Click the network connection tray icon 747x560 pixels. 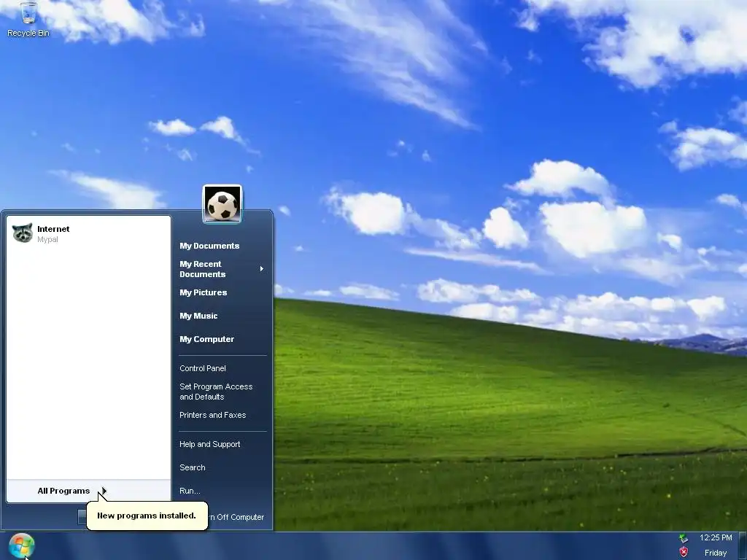(x=684, y=538)
